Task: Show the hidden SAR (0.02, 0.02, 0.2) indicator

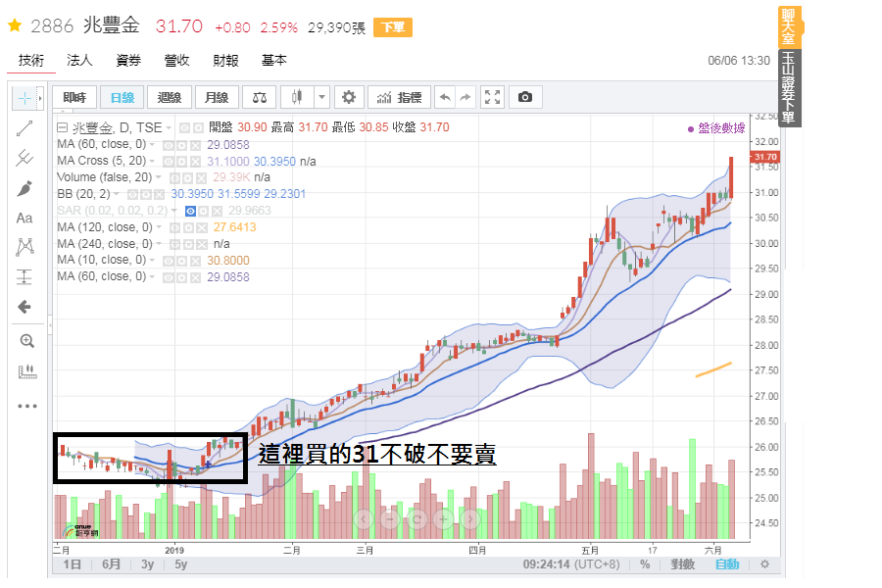Action: pos(191,211)
